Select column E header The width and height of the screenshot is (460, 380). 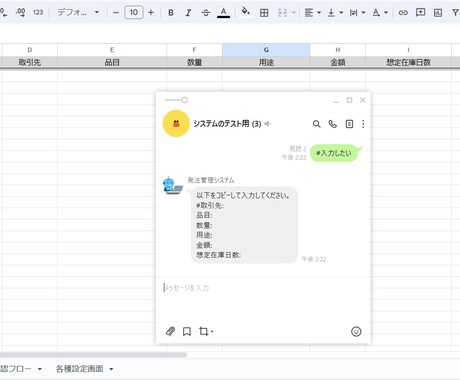pyautogui.click(x=112, y=50)
